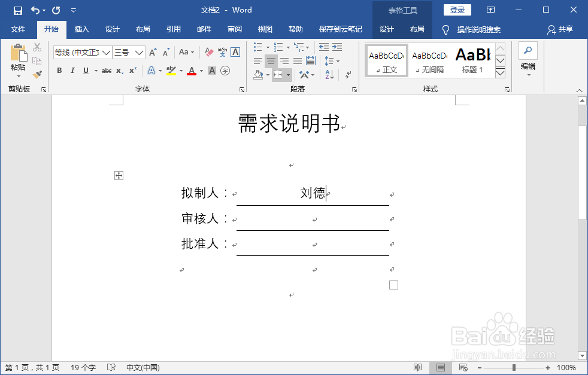Viewport: 588px width, 375px height.
Task: Click the Character Border icon
Action: tap(235, 52)
